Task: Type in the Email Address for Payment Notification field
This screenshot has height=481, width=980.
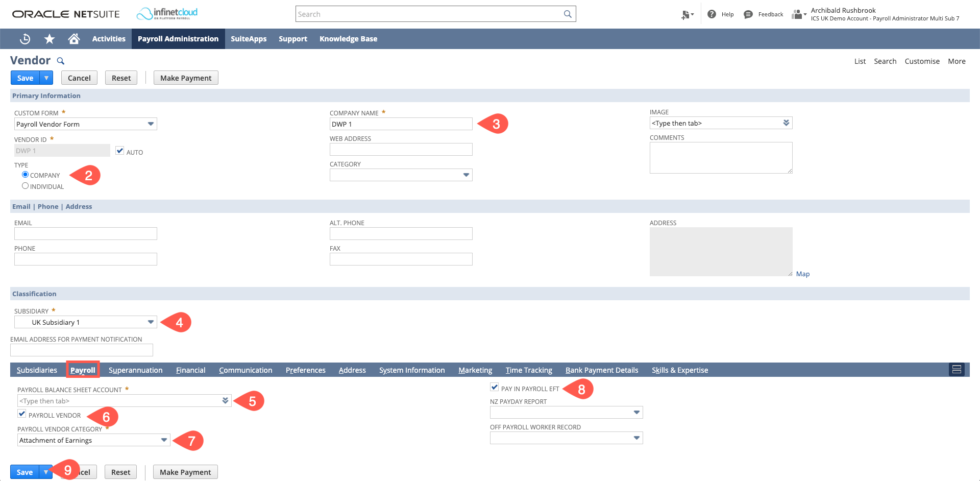Action: 82,350
